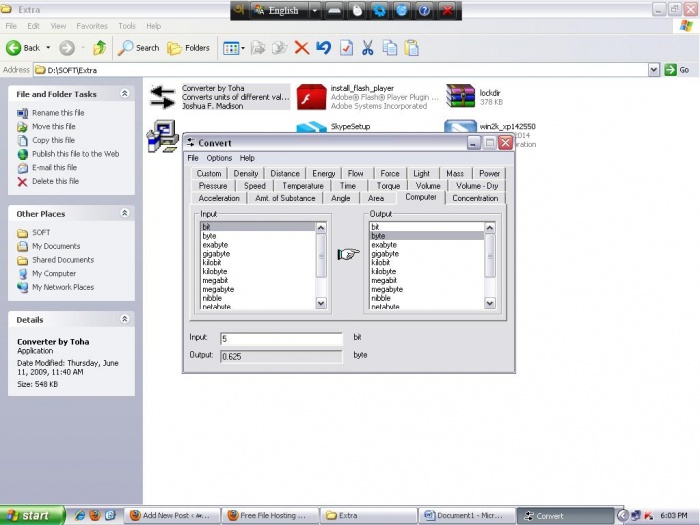
Task: Select the lockdir archive icon
Action: pos(460,96)
